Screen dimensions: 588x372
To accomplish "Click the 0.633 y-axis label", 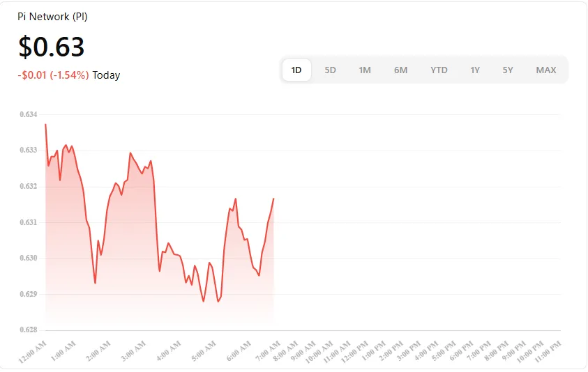I will pos(29,150).
